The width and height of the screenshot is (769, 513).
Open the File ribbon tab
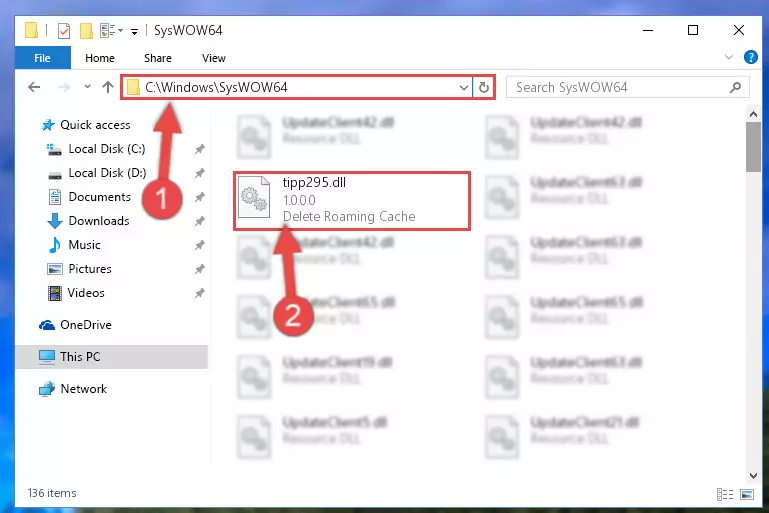(x=42, y=58)
